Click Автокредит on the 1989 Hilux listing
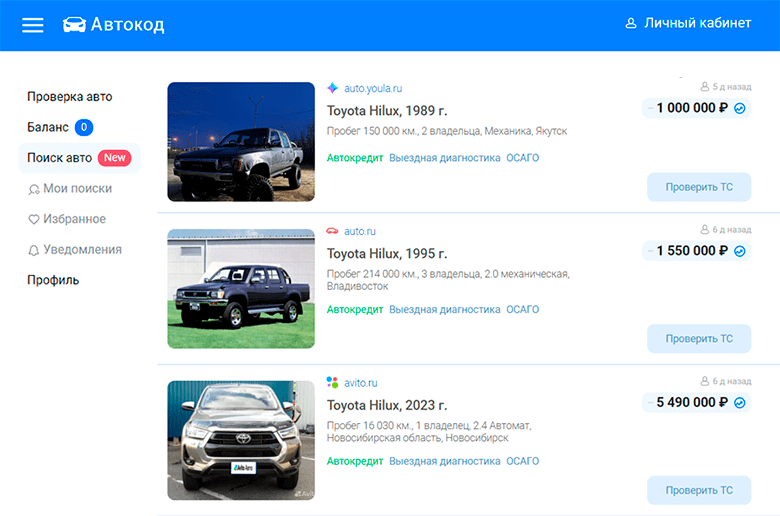Screen dimensions: 780x516 click(355, 158)
